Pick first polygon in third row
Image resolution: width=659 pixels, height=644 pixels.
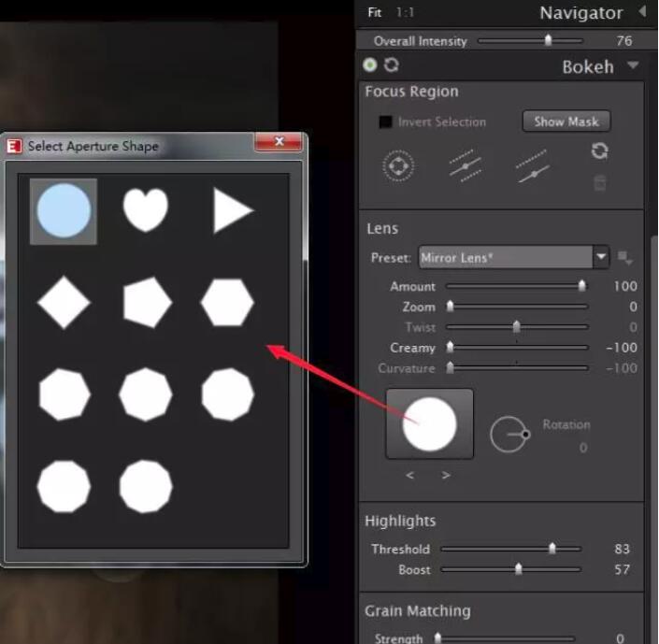(x=64, y=394)
